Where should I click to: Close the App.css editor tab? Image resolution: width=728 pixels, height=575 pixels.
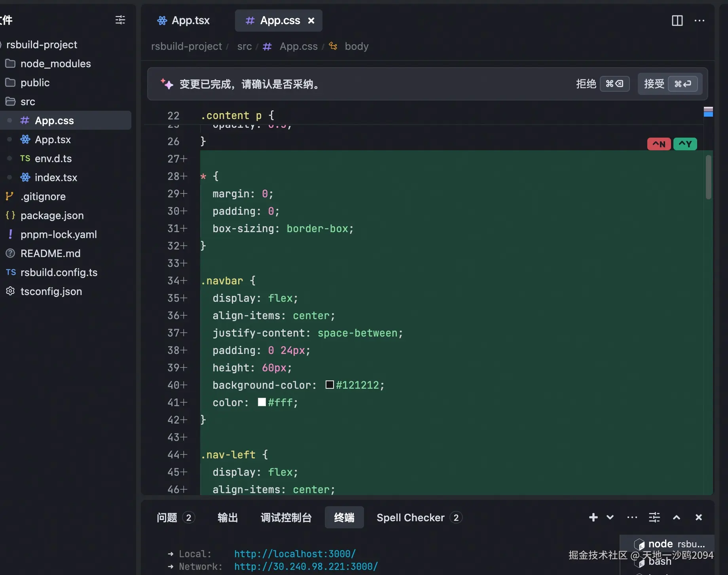coord(311,21)
